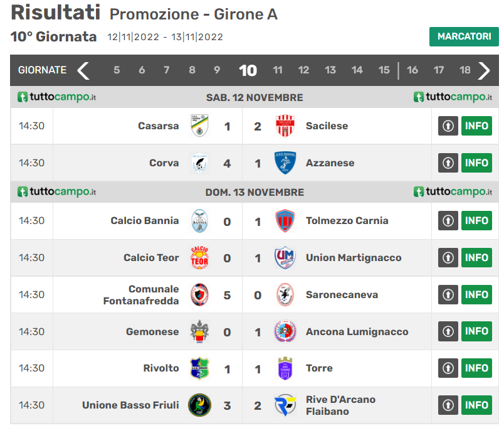Open INFO for Casarsa vs Sacilese
The width and height of the screenshot is (504, 428).
click(x=476, y=126)
